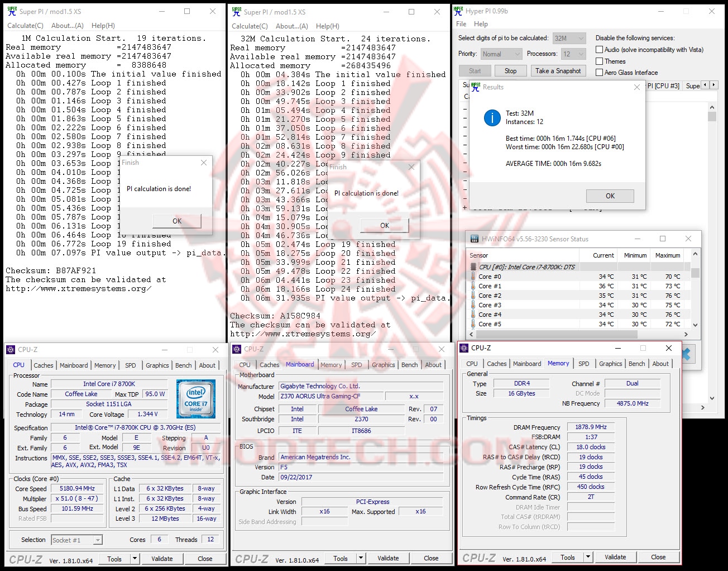Click the down arrow of HWiNFO64 vertical scrollbar
This screenshot has width=728, height=571.
coord(695,325)
